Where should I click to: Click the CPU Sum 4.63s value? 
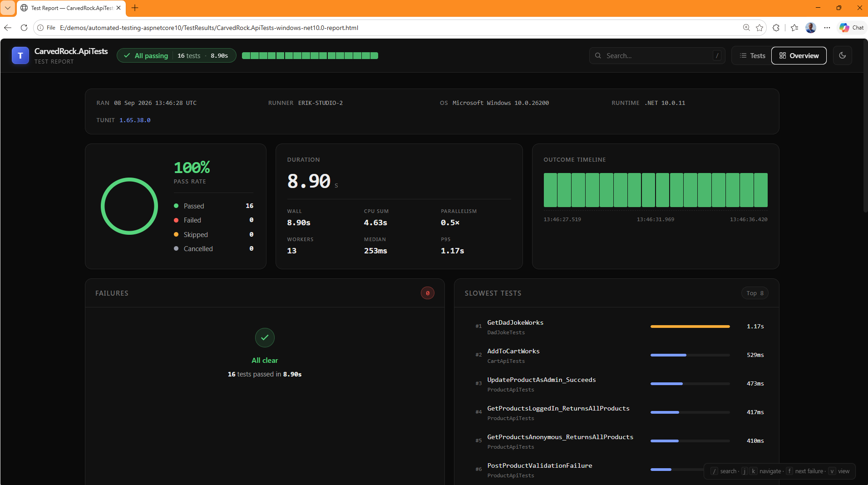coord(375,223)
